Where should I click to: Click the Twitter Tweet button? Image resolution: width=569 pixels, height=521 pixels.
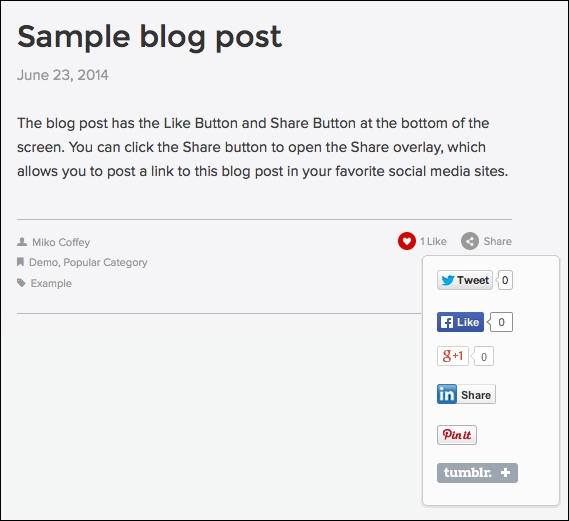click(x=465, y=280)
